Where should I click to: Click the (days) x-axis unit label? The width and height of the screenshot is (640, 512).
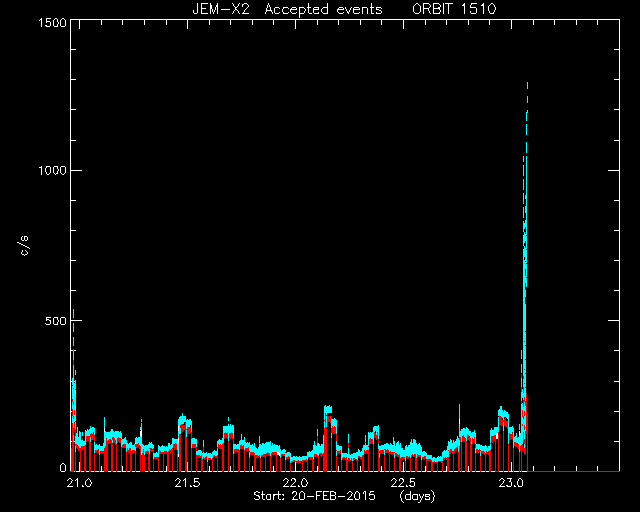[x=417, y=496]
